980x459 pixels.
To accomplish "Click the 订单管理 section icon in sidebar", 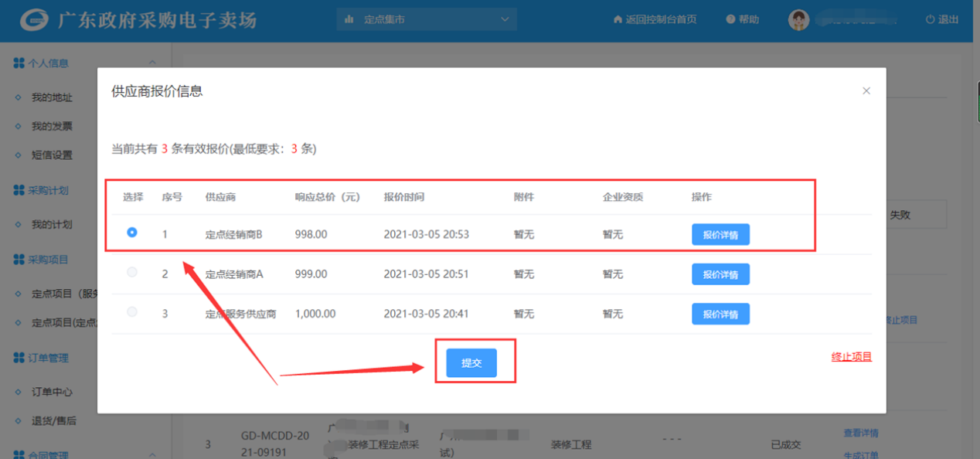I will 19,358.
